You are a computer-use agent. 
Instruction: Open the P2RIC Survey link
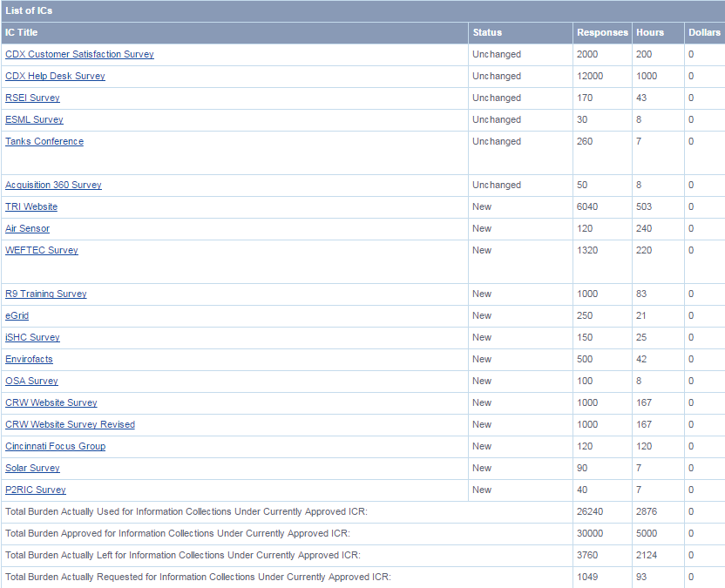click(36, 489)
